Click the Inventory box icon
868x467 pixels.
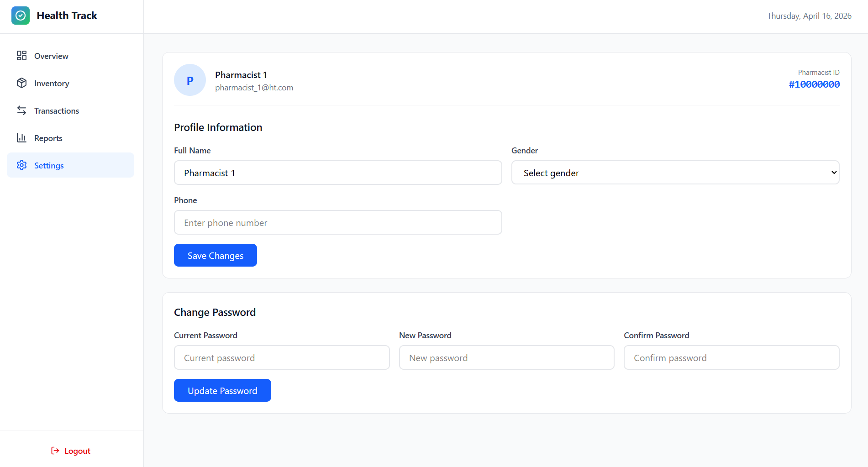click(21, 83)
